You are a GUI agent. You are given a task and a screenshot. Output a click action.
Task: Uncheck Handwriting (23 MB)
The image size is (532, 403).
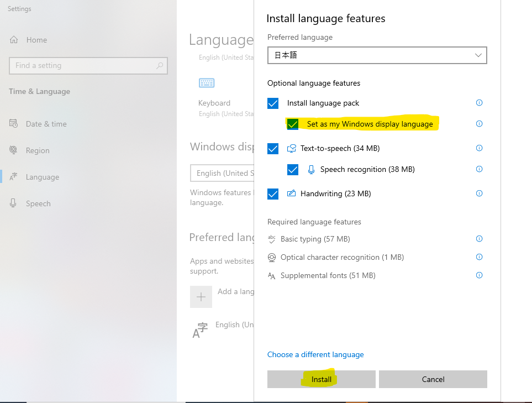pyautogui.click(x=273, y=194)
